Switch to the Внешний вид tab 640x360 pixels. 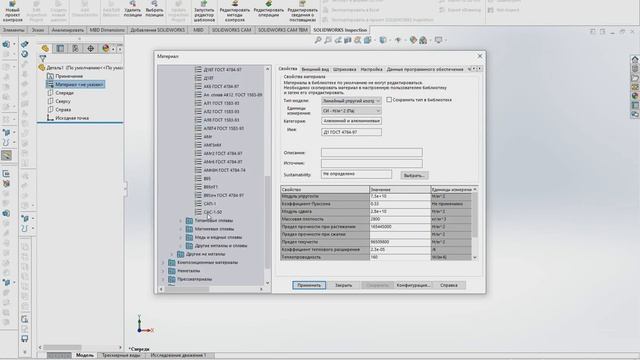tap(315, 69)
